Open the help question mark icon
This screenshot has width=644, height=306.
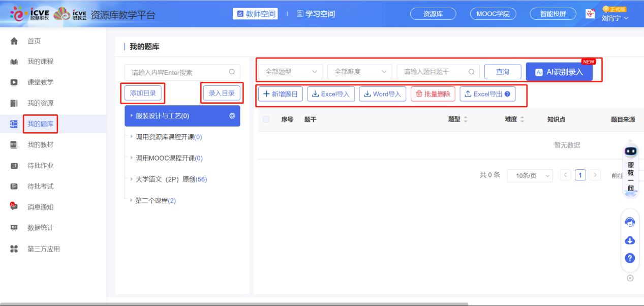[x=630, y=258]
